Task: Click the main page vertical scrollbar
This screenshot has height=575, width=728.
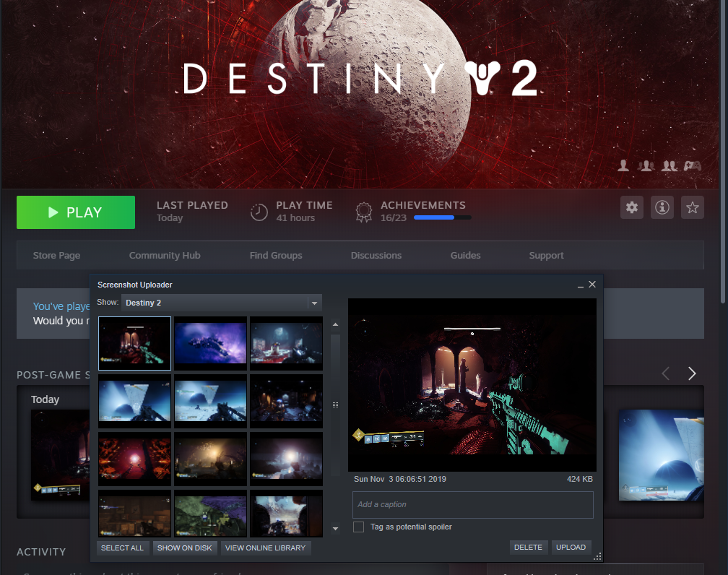Action: (x=724, y=153)
